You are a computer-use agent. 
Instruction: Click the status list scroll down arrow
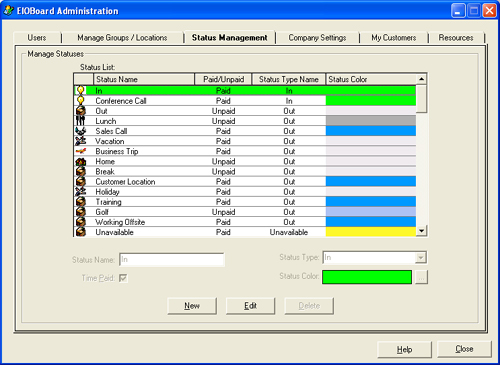click(x=421, y=231)
